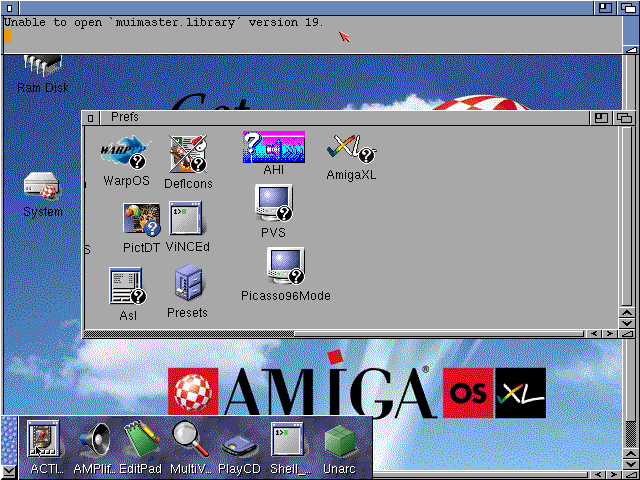Image resolution: width=640 pixels, height=480 pixels.
Task: Open the Presets drawer icon
Action: (188, 282)
